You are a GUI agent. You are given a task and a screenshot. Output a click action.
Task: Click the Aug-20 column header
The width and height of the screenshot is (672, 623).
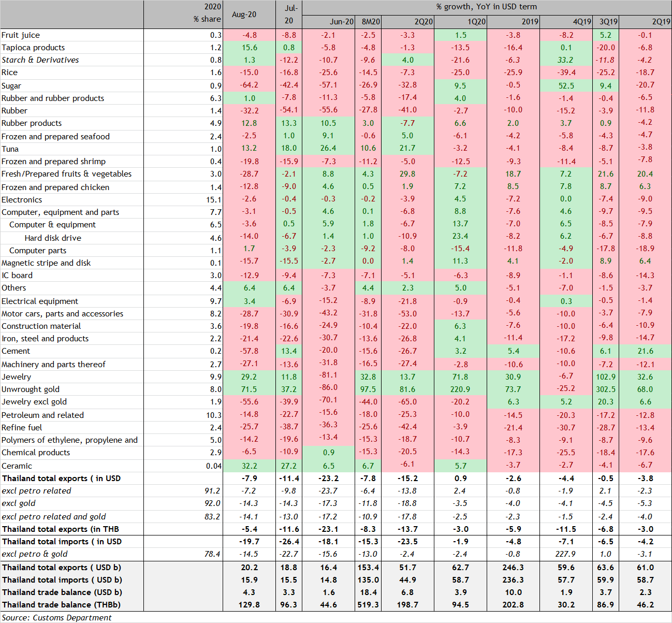[244, 15]
